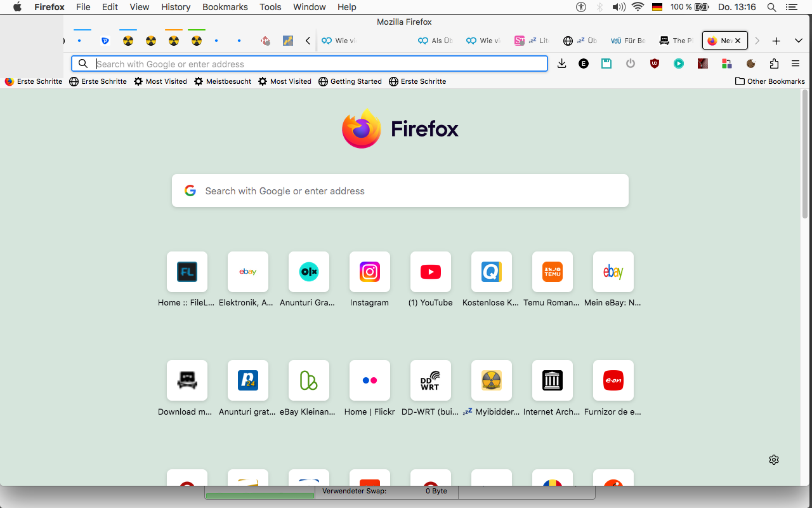The image size is (812, 508).
Task: Open Erste Schritte bookmark with Firefox logo
Action: [x=34, y=81]
